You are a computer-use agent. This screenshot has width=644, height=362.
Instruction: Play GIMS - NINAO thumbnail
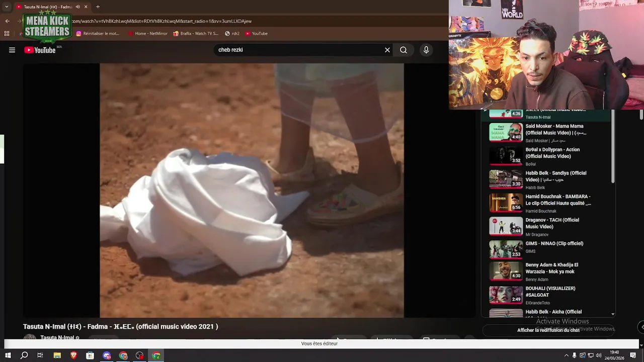coord(506,249)
